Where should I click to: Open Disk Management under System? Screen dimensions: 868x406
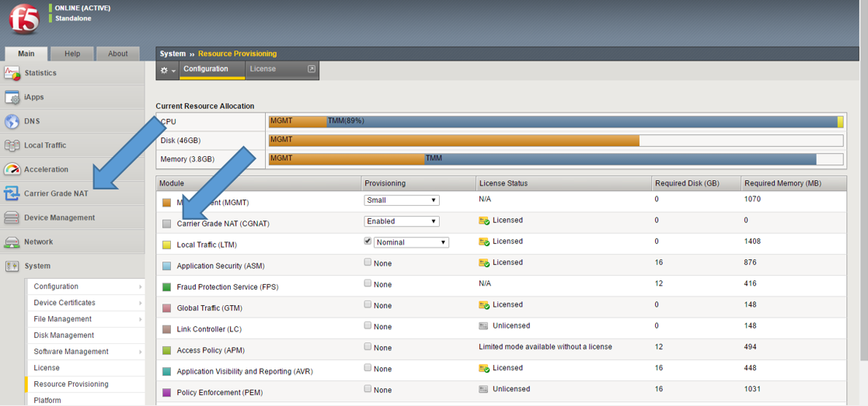pyautogui.click(x=64, y=335)
